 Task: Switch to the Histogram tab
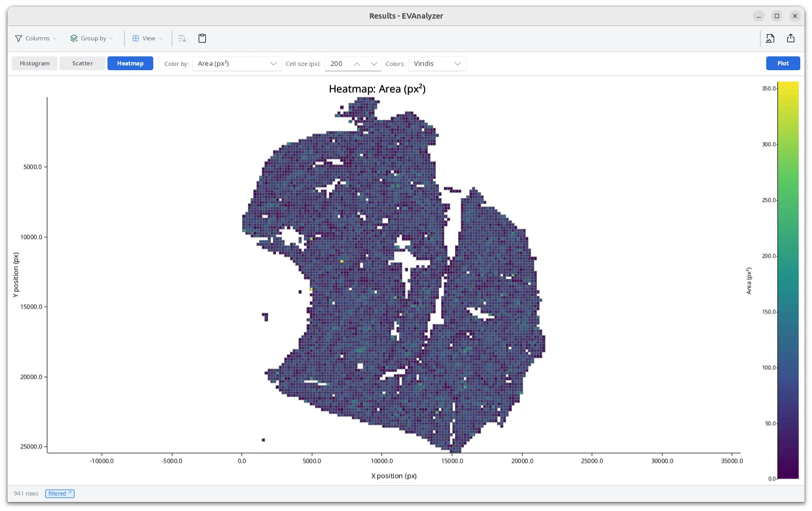pyautogui.click(x=35, y=63)
